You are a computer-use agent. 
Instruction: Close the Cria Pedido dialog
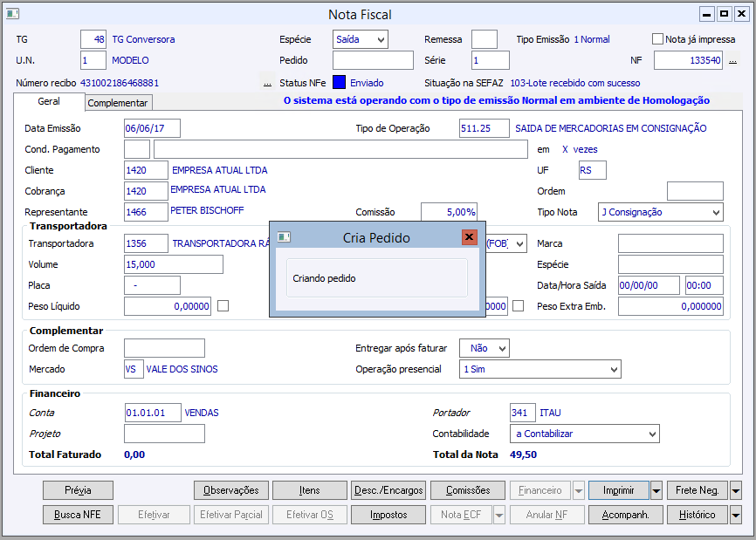[x=469, y=237]
